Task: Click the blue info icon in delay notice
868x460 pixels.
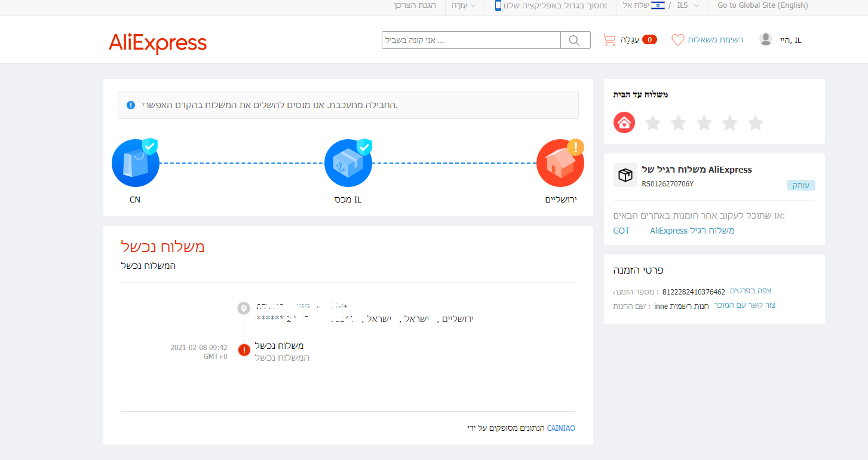Action: coord(131,105)
